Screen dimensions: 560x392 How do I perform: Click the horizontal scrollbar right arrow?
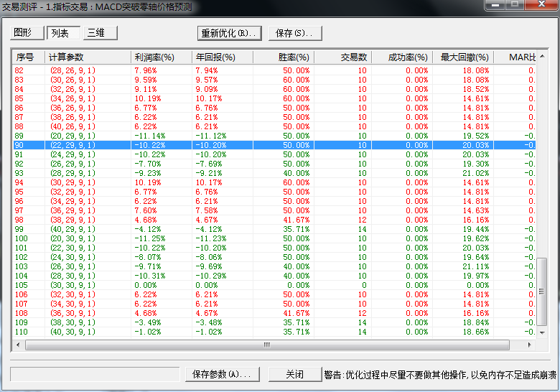pyautogui.click(x=530, y=345)
